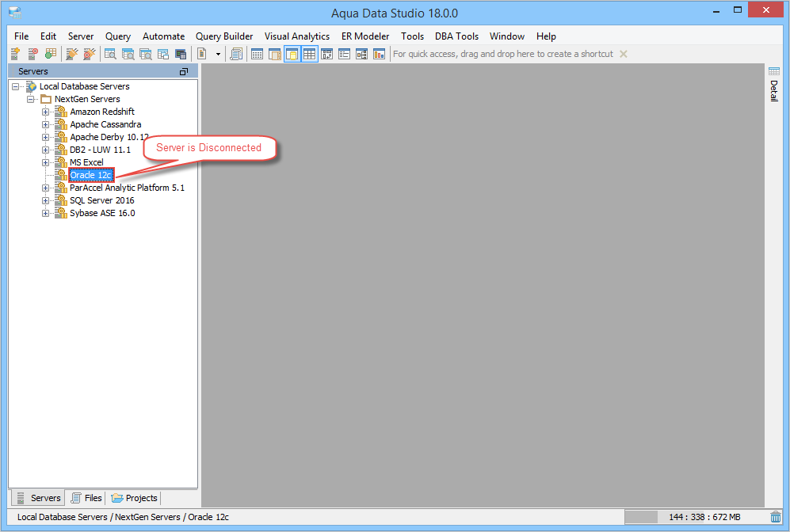Image resolution: width=790 pixels, height=532 pixels.
Task: Select the NextGen Servers folder
Action: tap(87, 99)
